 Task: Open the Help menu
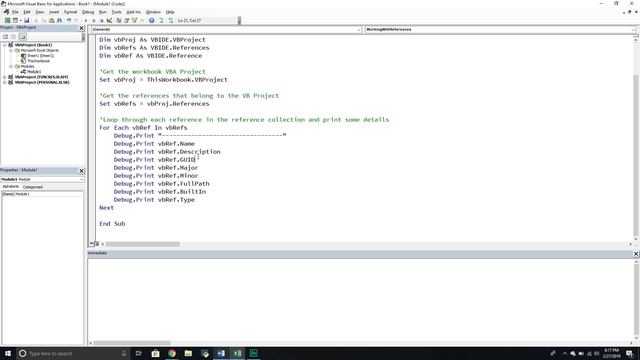click(170, 12)
